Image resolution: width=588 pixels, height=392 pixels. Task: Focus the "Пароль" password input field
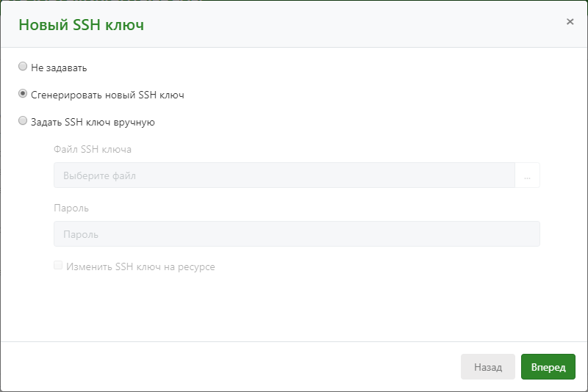coord(296,234)
